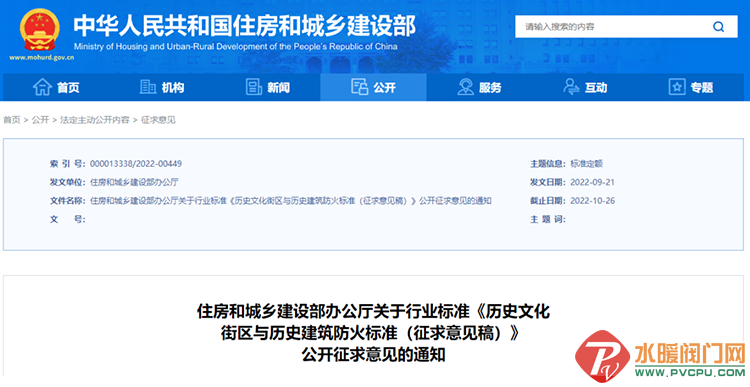Image resolution: width=750 pixels, height=387 pixels.
Task: Click the search magnifier icon
Action: pos(718,27)
